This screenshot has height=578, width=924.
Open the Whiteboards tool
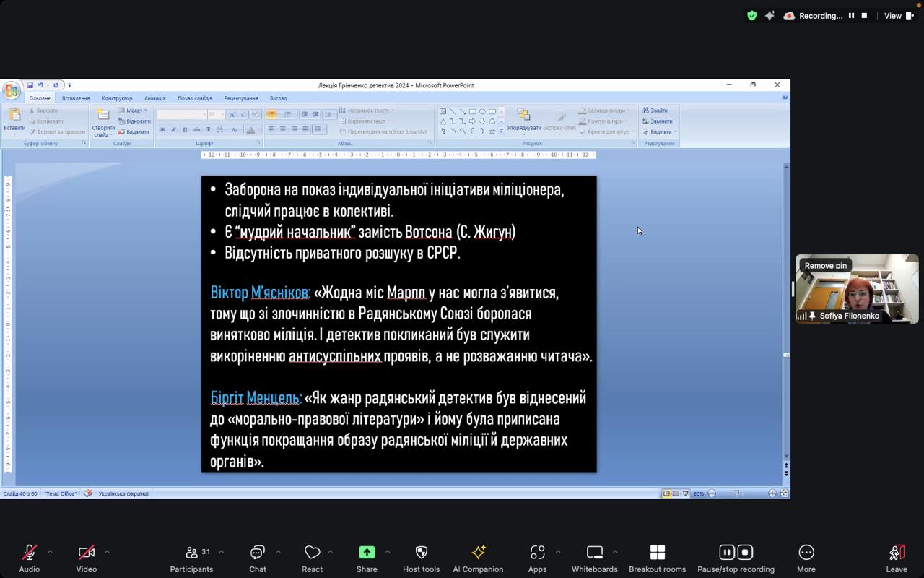point(594,553)
